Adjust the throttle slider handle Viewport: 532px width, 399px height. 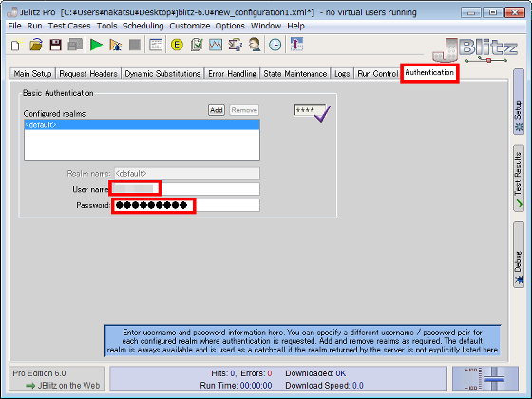click(494, 378)
